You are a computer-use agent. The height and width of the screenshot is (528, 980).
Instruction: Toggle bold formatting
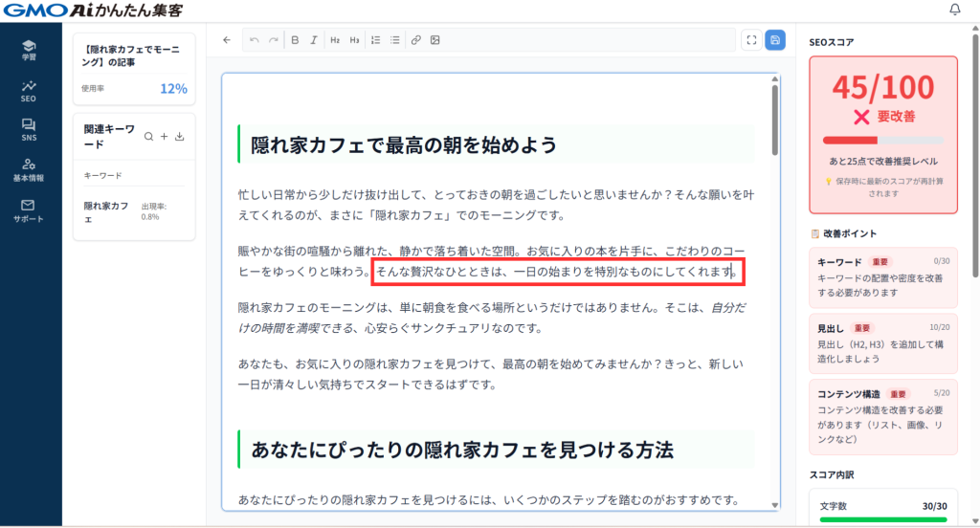295,40
